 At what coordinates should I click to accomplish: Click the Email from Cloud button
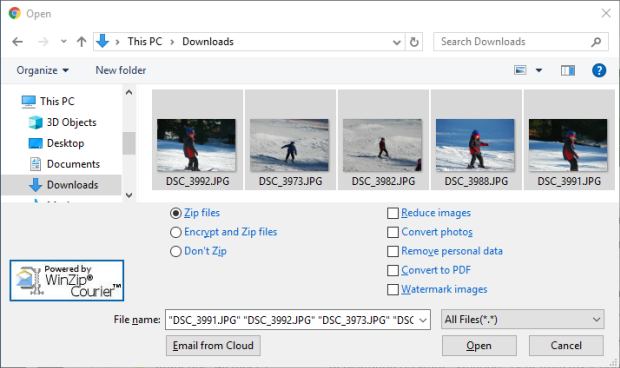213,345
